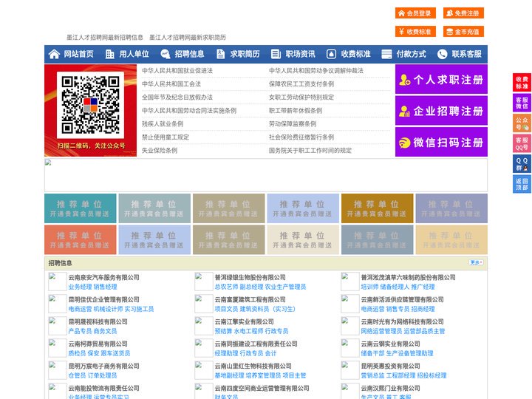
Task: Click logo thumbnail next to 云南泉安汽车服务有限公司
Action: pos(58,282)
